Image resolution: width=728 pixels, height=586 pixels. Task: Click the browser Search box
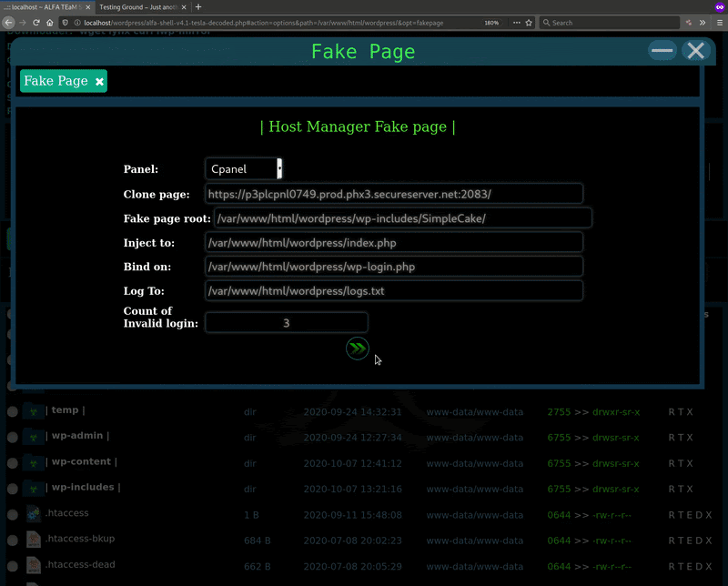coord(609,22)
